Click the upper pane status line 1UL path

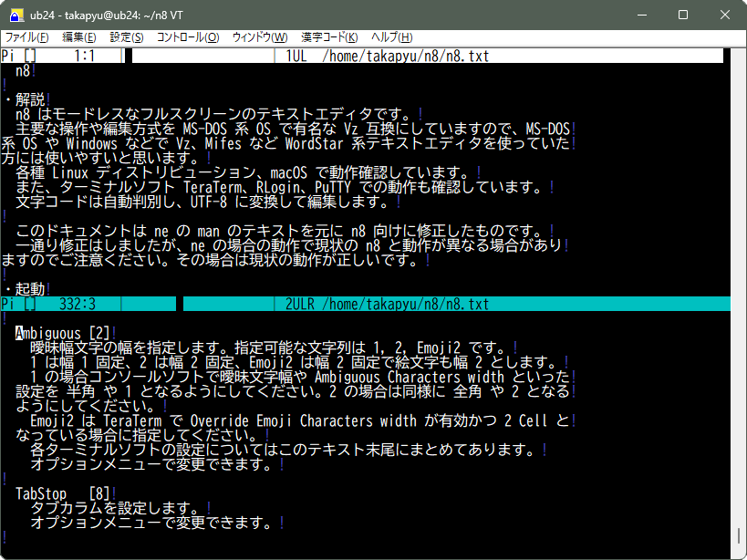388,57
